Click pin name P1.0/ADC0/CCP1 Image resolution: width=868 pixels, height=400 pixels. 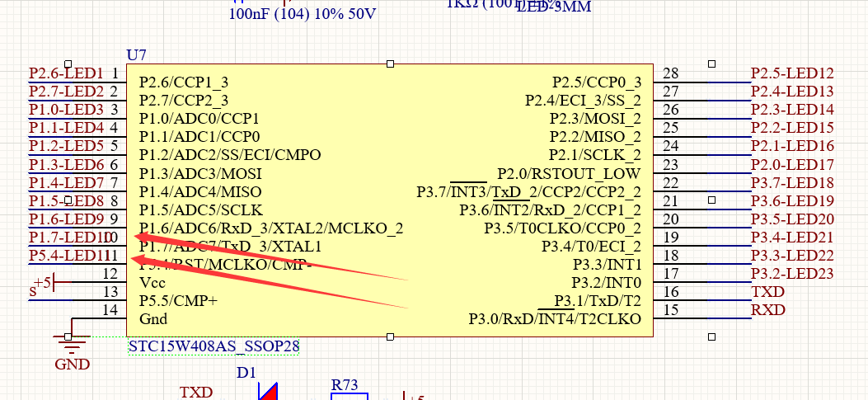pos(199,119)
